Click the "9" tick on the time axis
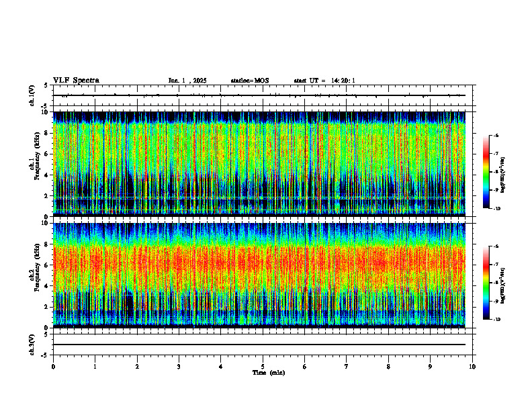 430,367
